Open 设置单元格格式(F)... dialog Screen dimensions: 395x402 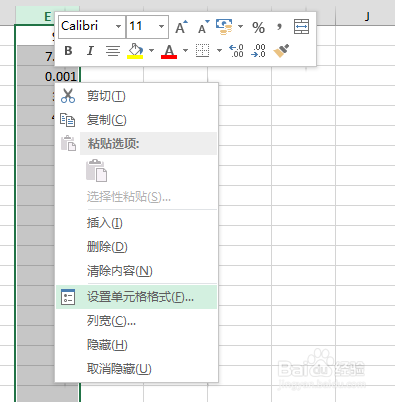coord(137,297)
